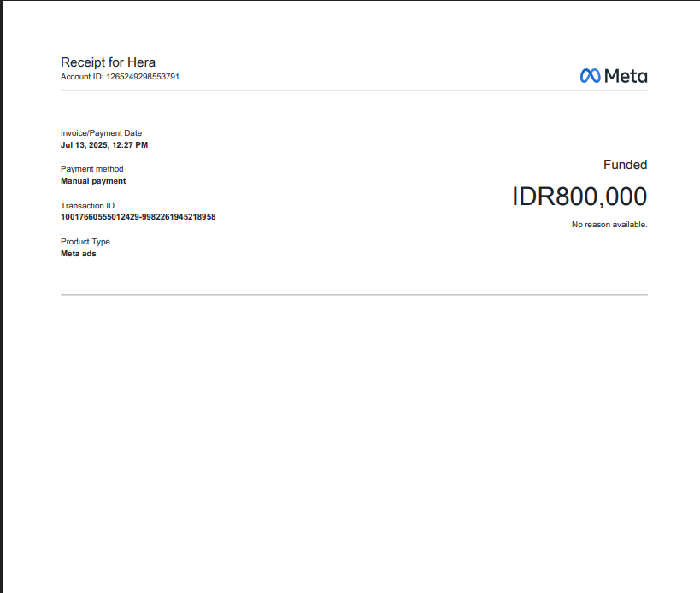This screenshot has height=593, width=700.
Task: Select the 'Meta ads' product value
Action: [79, 254]
